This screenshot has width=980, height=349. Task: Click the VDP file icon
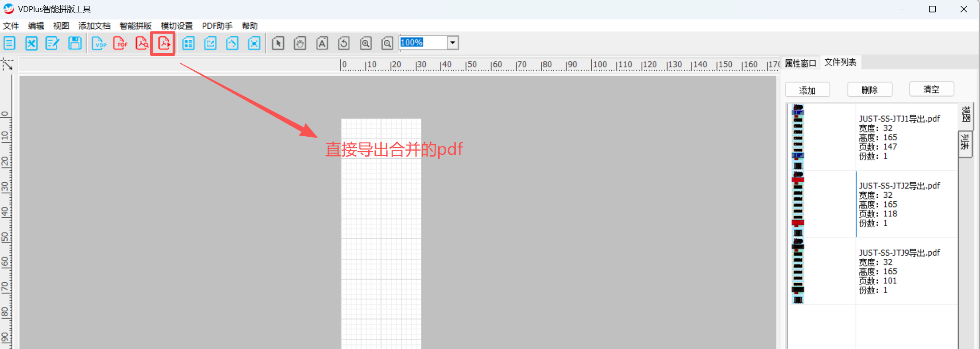[99, 43]
